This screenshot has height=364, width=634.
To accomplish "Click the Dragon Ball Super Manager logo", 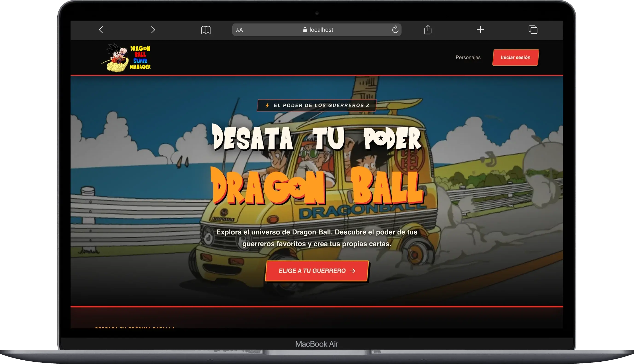I will pos(126,58).
